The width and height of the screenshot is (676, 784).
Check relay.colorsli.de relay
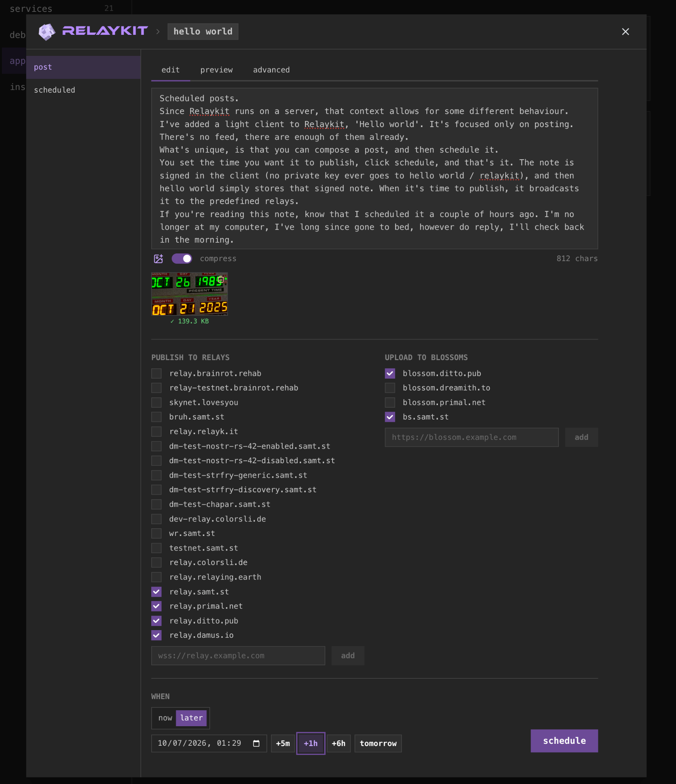pyautogui.click(x=156, y=562)
